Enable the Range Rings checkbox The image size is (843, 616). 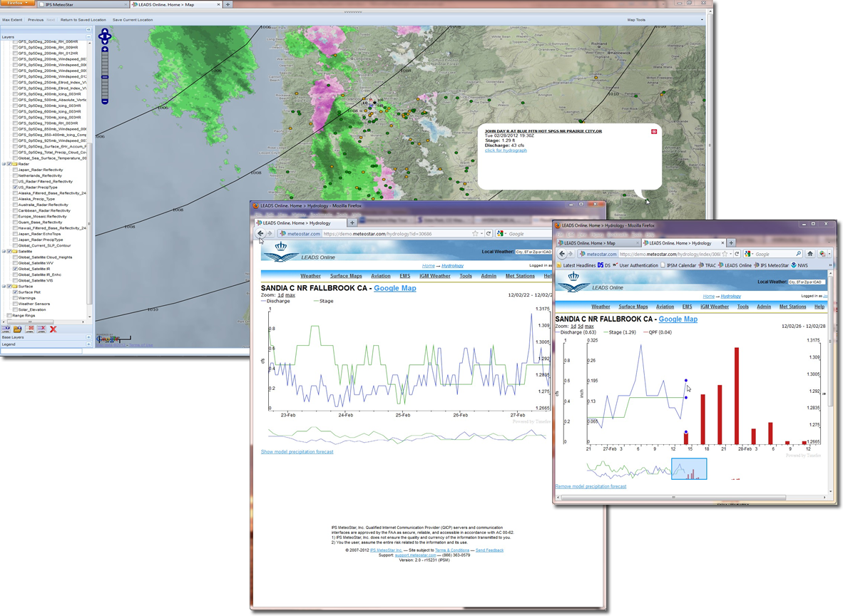pyautogui.click(x=9, y=316)
